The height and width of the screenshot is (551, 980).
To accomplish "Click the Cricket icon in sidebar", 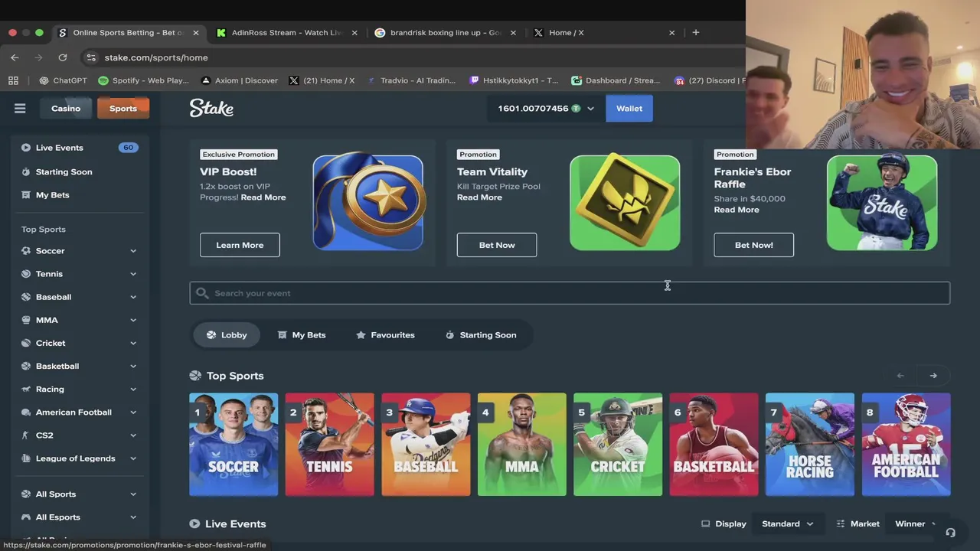I will [26, 343].
